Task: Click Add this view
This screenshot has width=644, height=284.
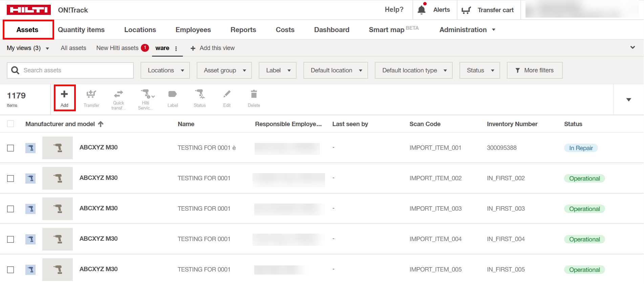Action: (x=213, y=48)
